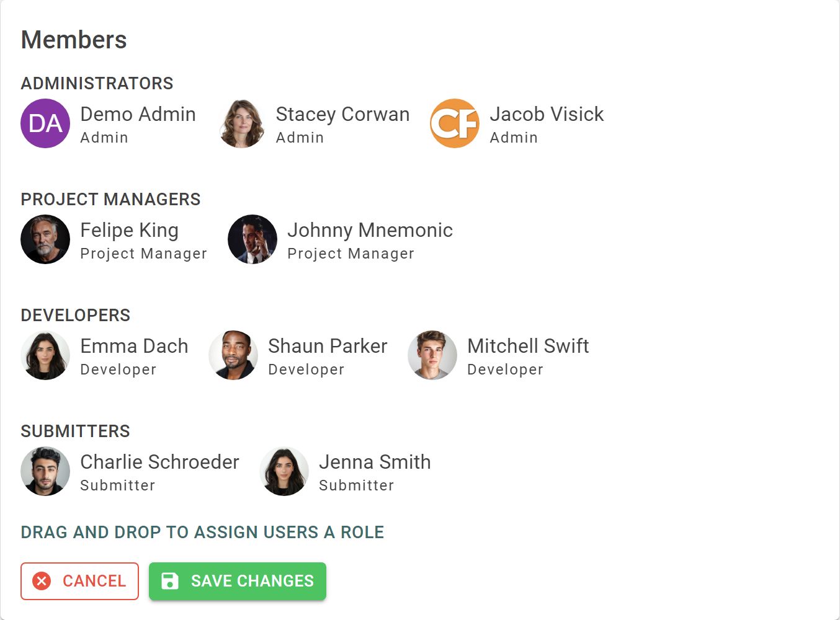Screen dimensions: 840x620
Task: Click the red X cancel icon
Action: point(42,581)
